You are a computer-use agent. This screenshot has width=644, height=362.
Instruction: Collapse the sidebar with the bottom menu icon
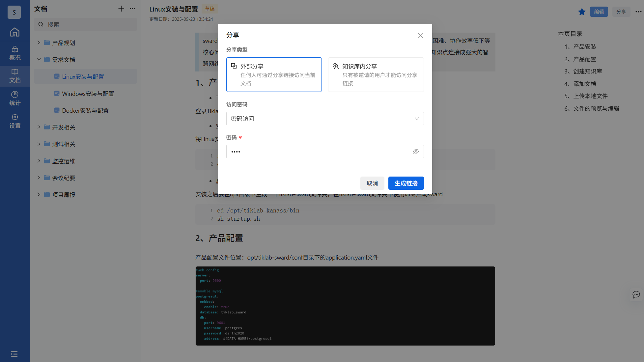[14, 354]
